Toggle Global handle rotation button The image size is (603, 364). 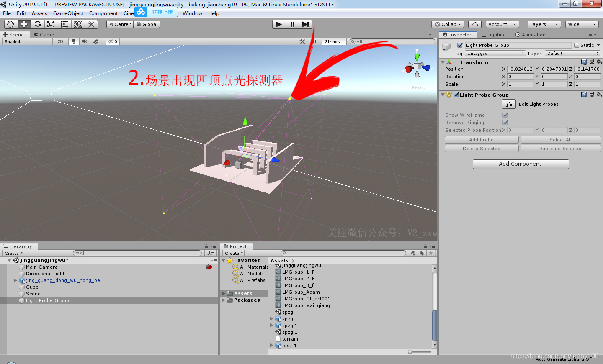click(147, 24)
